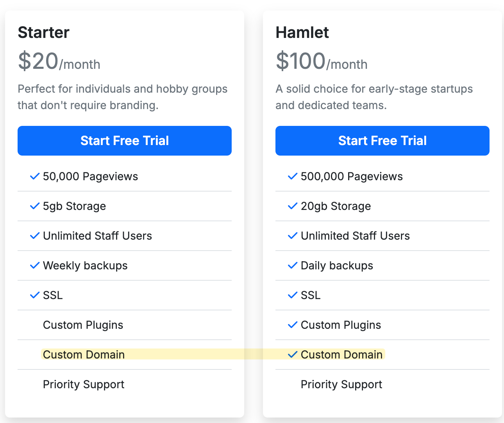Click checkmark beside Weekly backups
Image resolution: width=504 pixels, height=423 pixels.
tap(35, 265)
